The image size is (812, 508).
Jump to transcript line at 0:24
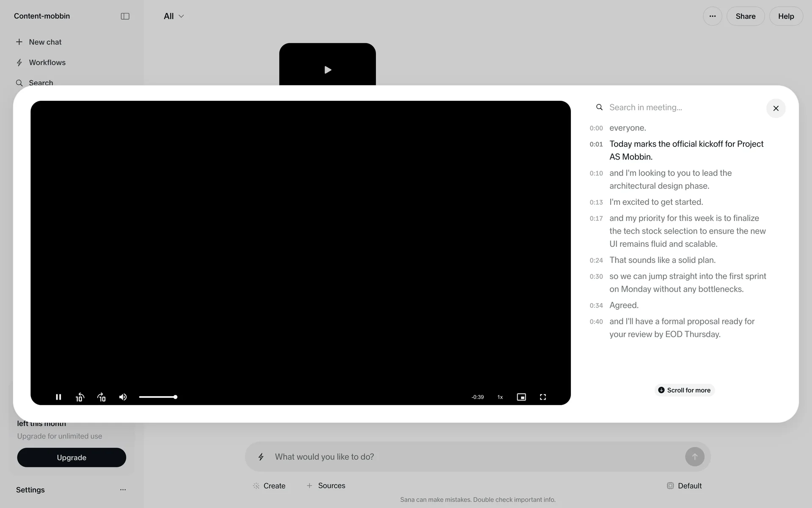[x=662, y=260]
